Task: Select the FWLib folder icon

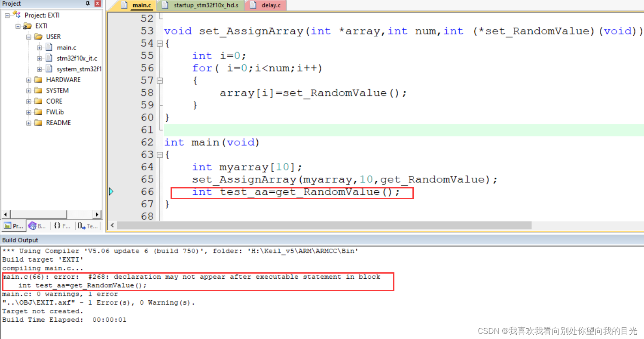Action: click(x=38, y=112)
